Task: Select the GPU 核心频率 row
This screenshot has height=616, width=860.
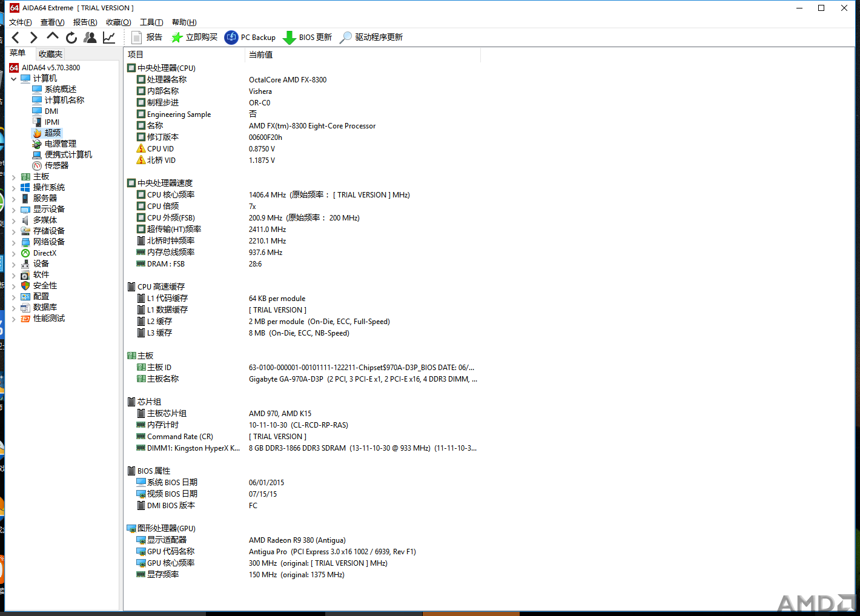Action: tap(303, 563)
